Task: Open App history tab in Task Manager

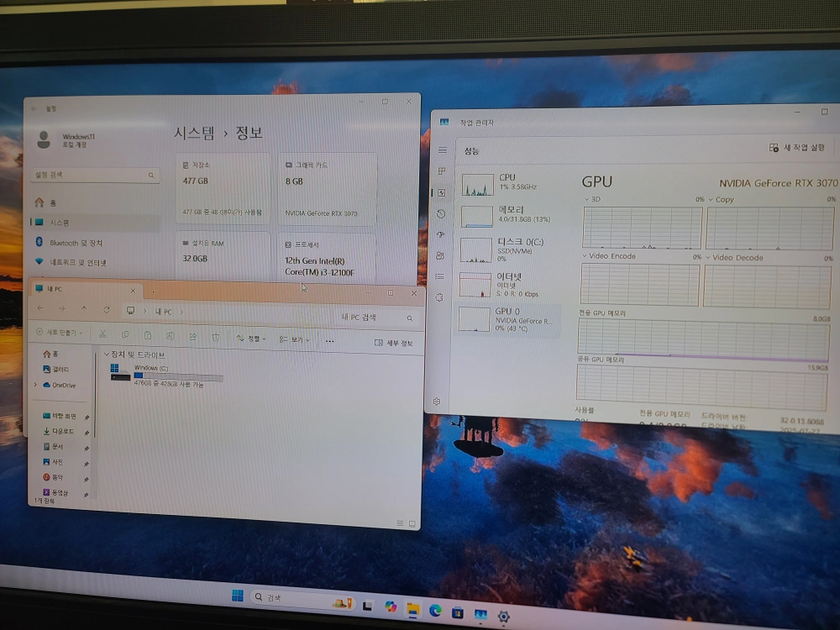Action: click(441, 213)
